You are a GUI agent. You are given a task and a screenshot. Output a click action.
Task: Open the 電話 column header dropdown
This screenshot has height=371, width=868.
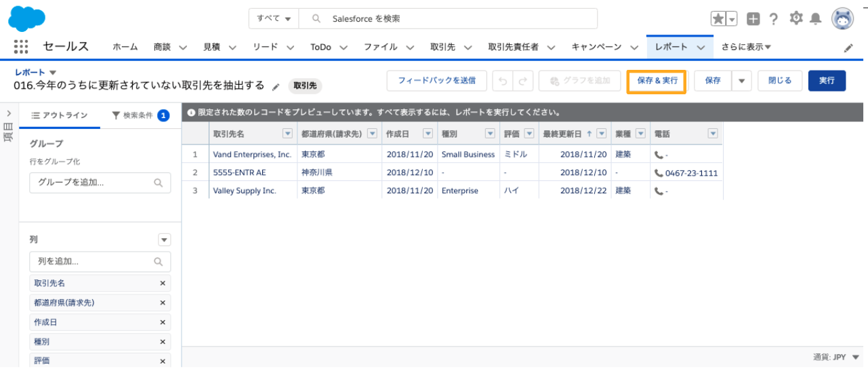(712, 134)
